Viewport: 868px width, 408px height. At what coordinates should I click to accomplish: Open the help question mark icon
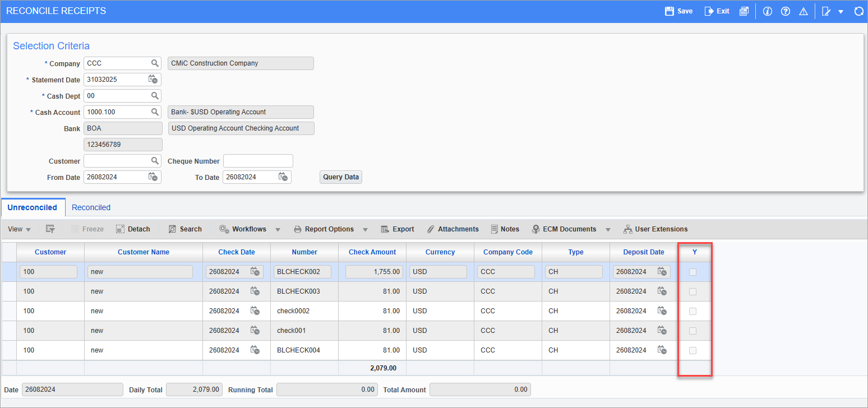pos(786,11)
